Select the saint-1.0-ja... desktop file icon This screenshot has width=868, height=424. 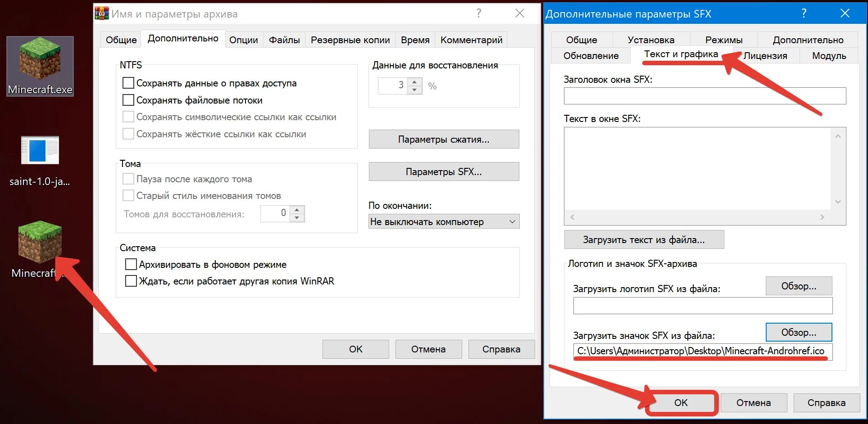(40, 161)
